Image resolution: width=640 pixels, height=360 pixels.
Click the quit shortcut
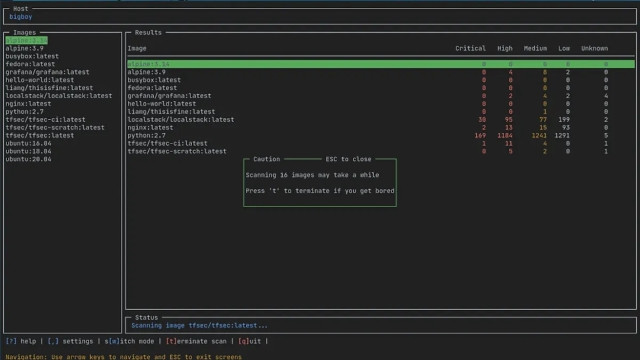coord(249,341)
